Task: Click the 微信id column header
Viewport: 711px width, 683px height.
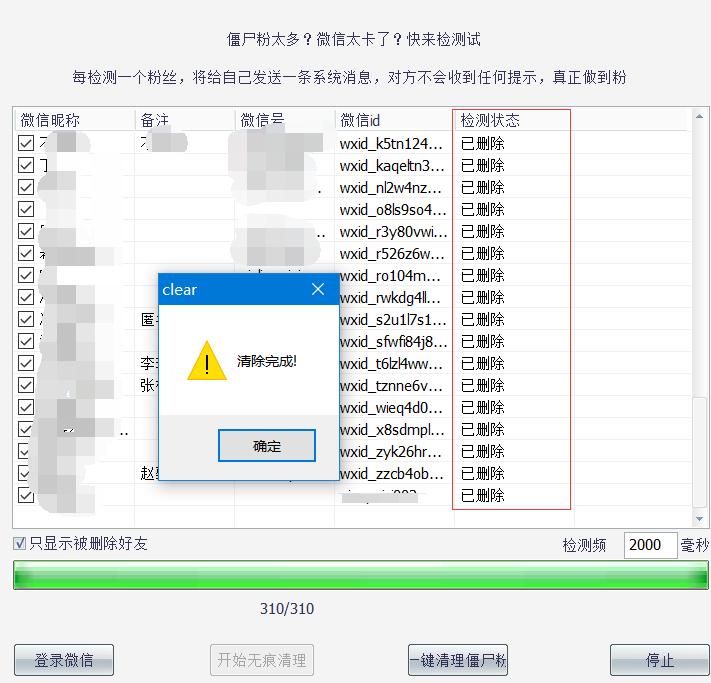Action: tap(394, 120)
